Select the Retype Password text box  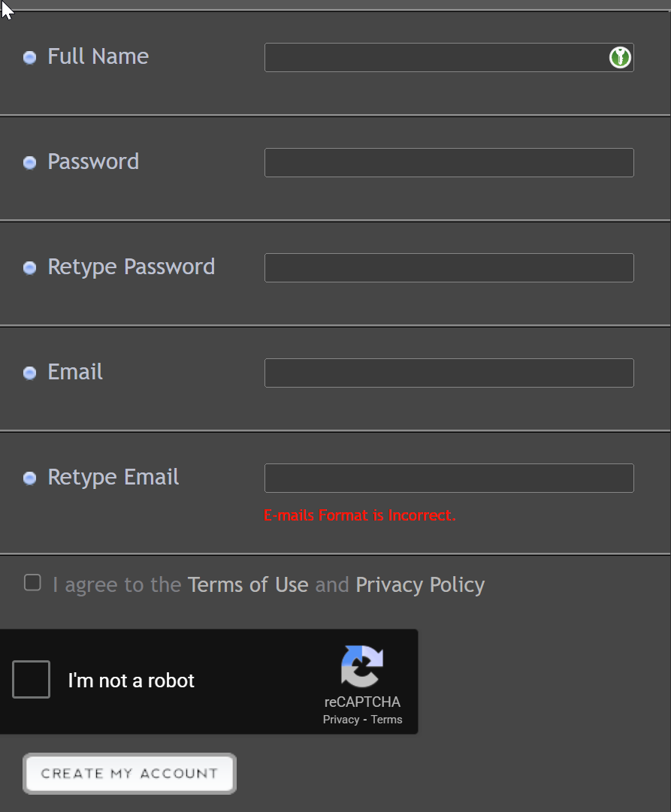tap(449, 268)
